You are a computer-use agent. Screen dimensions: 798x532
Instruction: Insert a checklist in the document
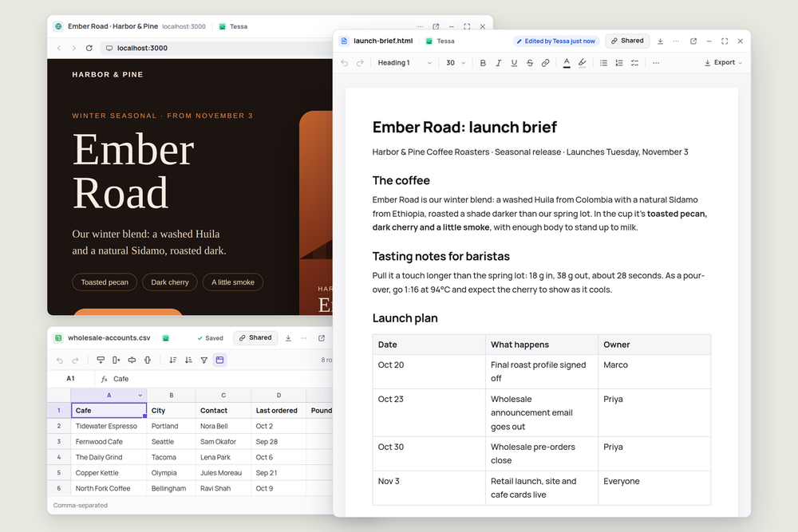coord(634,63)
